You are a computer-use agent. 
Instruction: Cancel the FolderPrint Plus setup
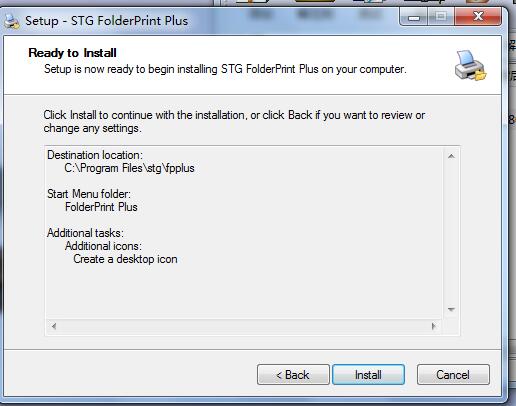[453, 375]
